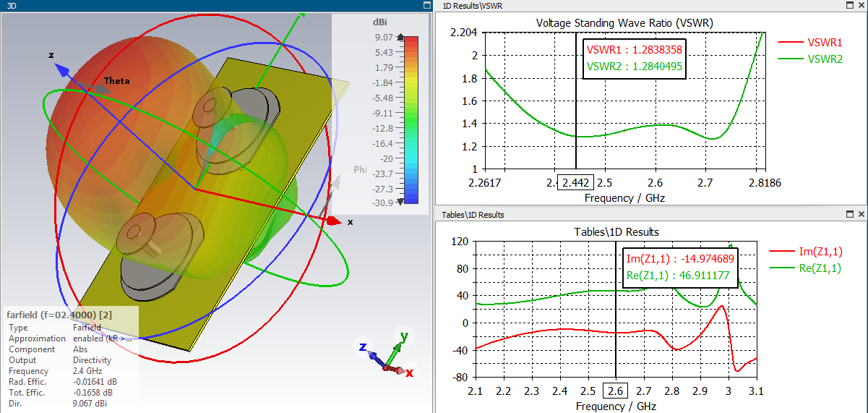Screen dimensions: 868x413
Task: Select the Re(Z1,1) legend entry
Action: click(x=806, y=268)
